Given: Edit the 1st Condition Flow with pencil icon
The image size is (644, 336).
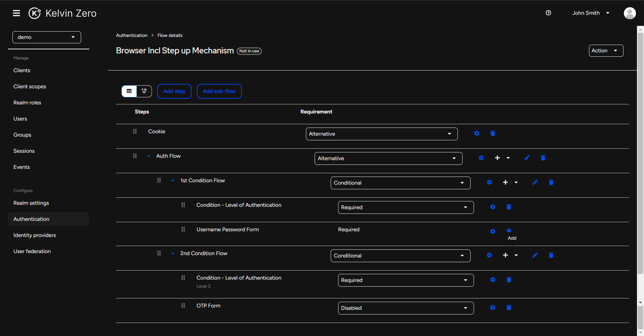Looking at the screenshot, I should click(535, 182).
